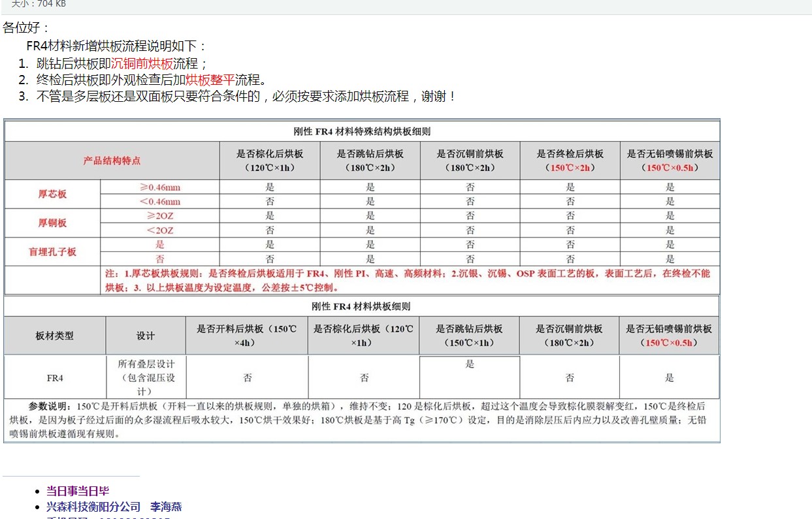Click "是否无铅喷锡前烘板" header in the special-structure table
The height and width of the screenshot is (519, 812).
click(670, 161)
